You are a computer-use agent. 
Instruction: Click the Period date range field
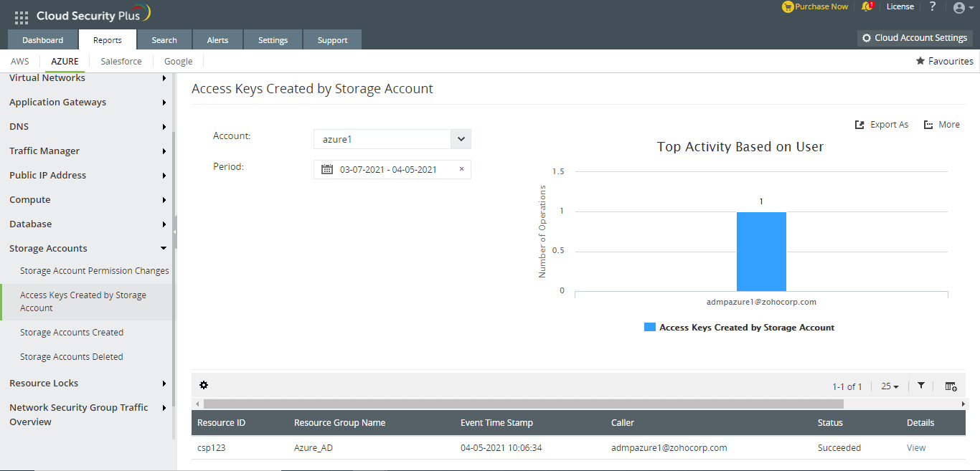click(392, 169)
